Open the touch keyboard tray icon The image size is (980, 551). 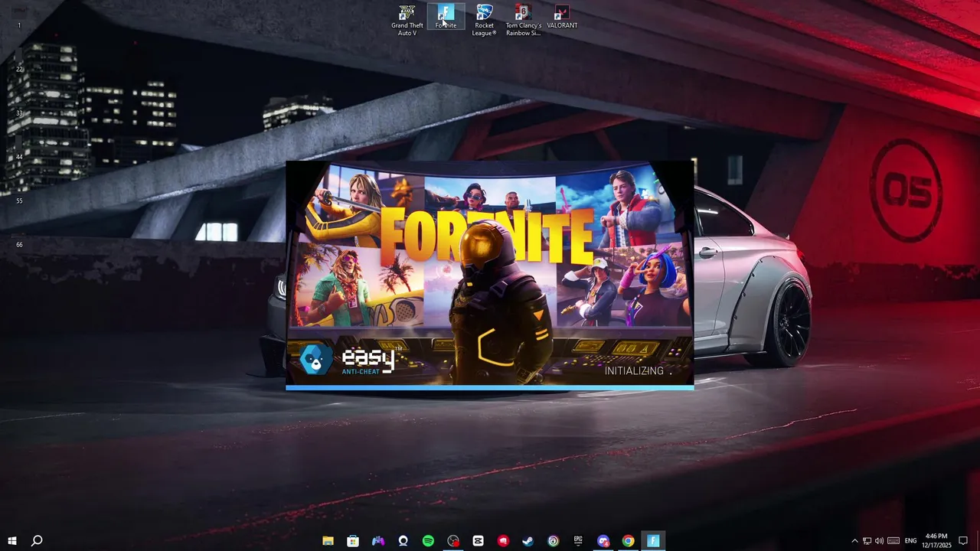click(x=893, y=541)
